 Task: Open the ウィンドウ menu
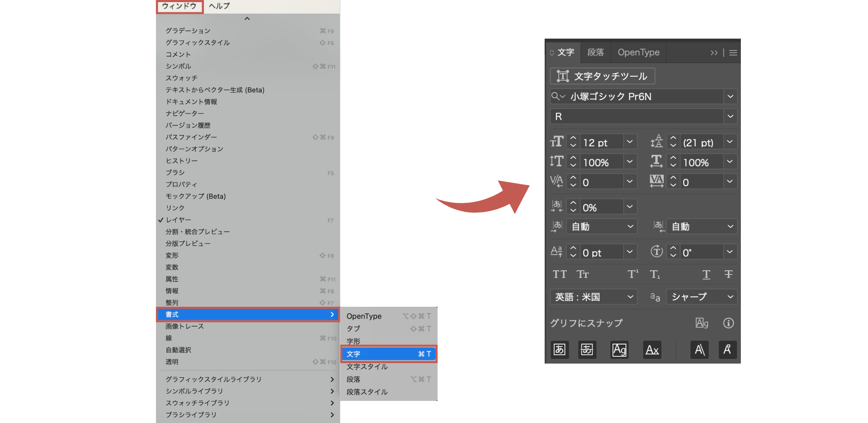pyautogui.click(x=179, y=6)
